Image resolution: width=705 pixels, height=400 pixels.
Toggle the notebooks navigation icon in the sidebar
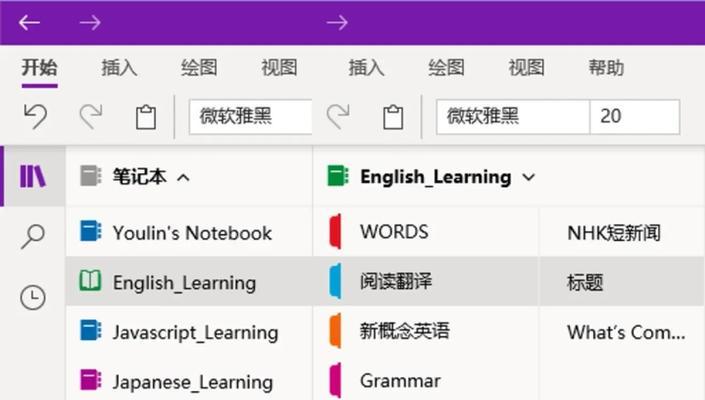click(33, 176)
